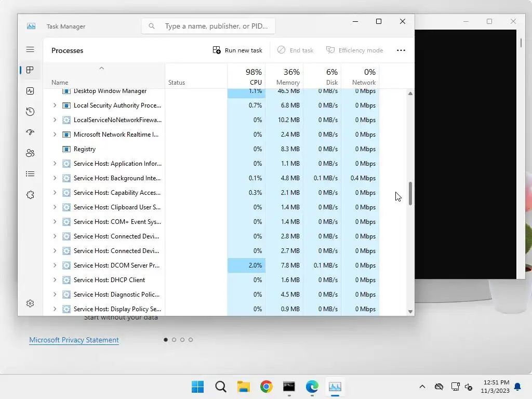The height and width of the screenshot is (399, 532).
Task: Expand Local Security Authority Process row
Action: coord(55,105)
